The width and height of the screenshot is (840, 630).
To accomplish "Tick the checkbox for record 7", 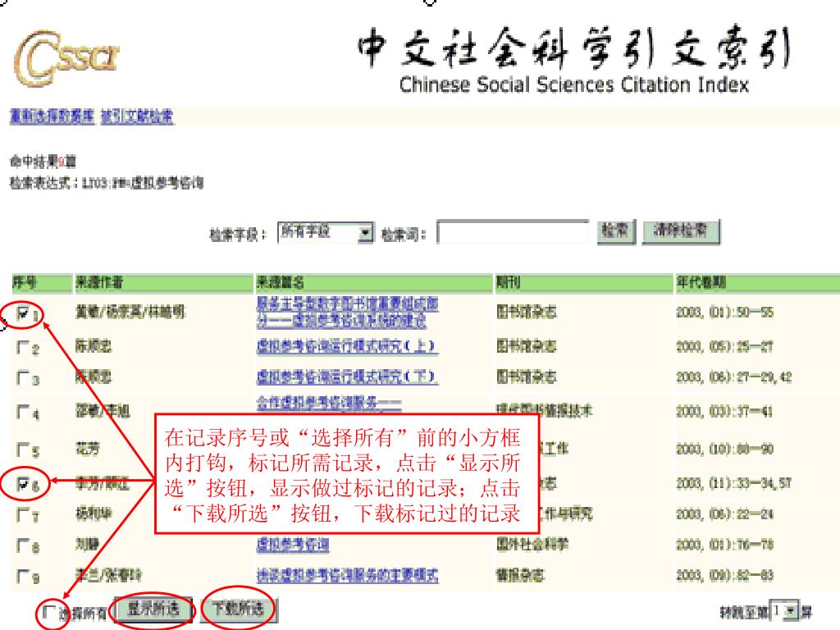I will click(22, 514).
